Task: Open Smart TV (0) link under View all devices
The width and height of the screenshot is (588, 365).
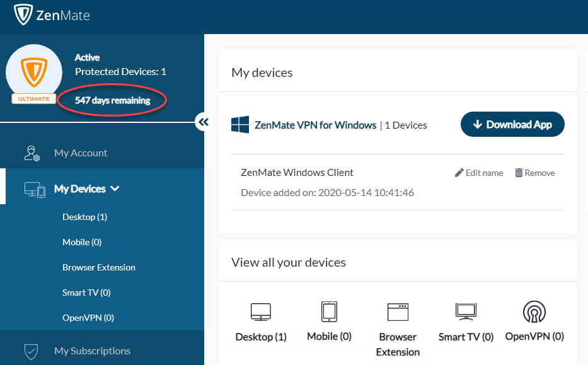Action: pos(466,337)
